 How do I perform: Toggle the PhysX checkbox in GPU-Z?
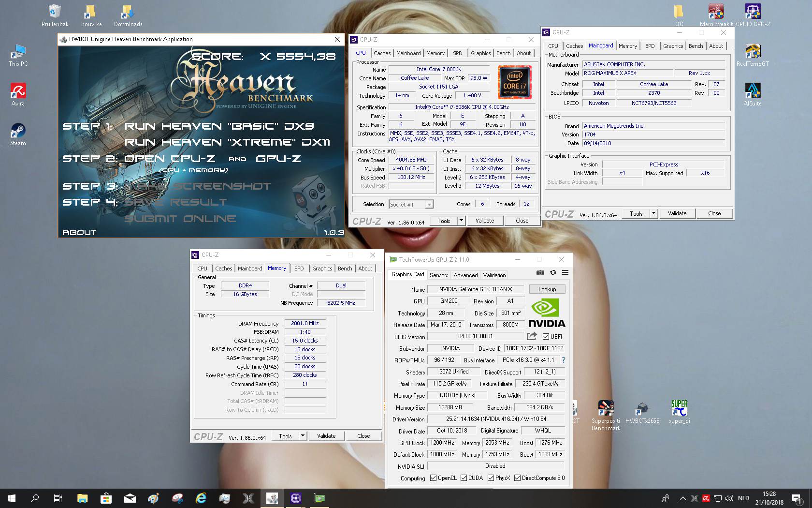coord(491,478)
